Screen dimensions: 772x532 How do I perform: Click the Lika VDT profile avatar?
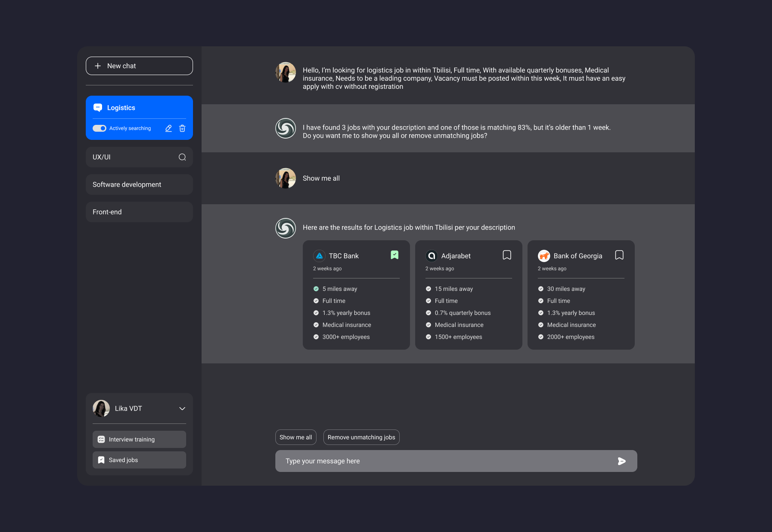tap(101, 408)
